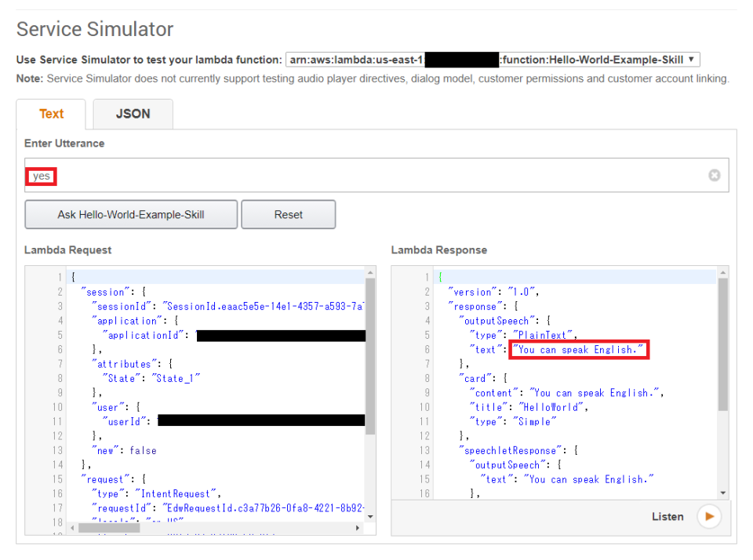
Task: Play the response audio with the Listen play icon
Action: point(708,517)
